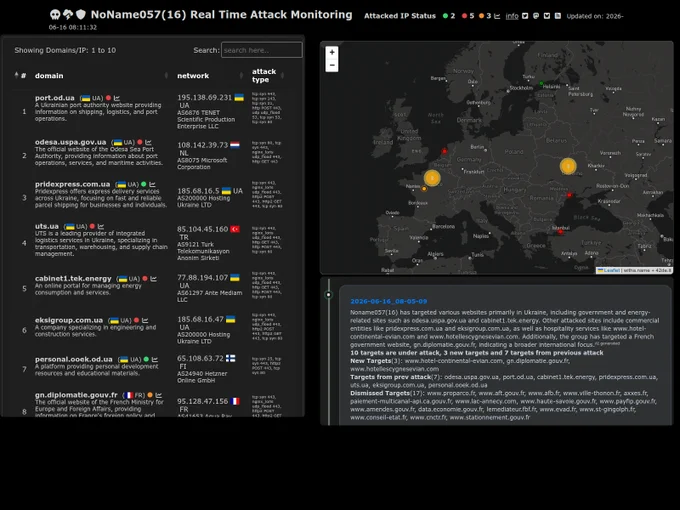Click the green map marker near Helsinki

pyautogui.click(x=541, y=83)
